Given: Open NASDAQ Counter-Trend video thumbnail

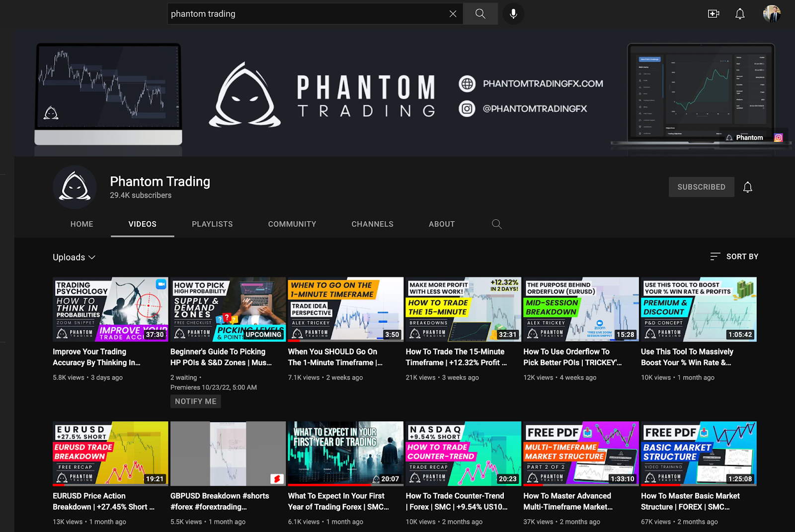Looking at the screenshot, I should coord(464,454).
